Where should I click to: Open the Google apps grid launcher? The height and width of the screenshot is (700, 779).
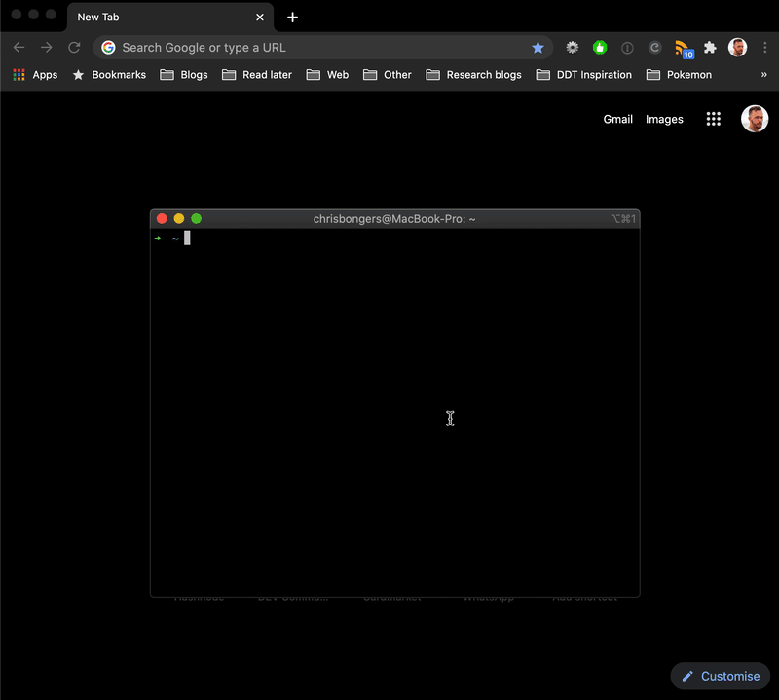click(714, 118)
